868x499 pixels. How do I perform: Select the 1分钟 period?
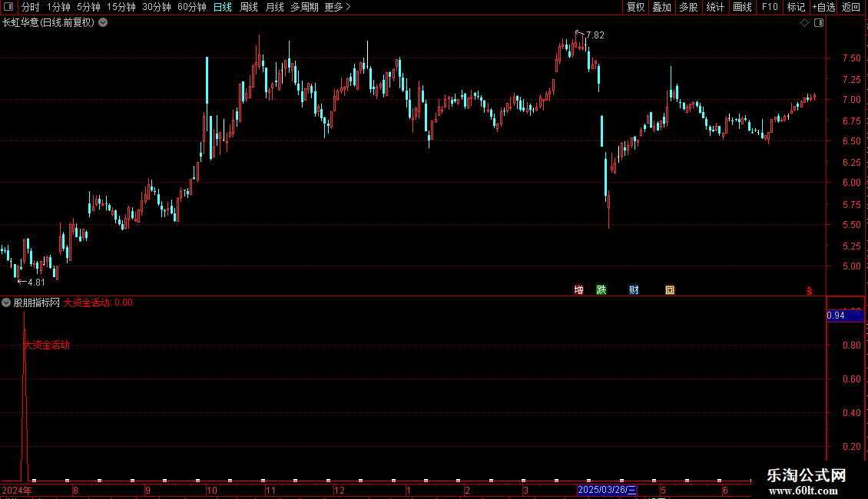(58, 7)
